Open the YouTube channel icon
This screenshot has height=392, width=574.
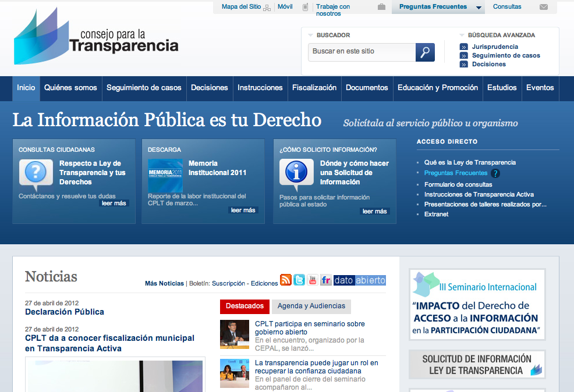(313, 280)
